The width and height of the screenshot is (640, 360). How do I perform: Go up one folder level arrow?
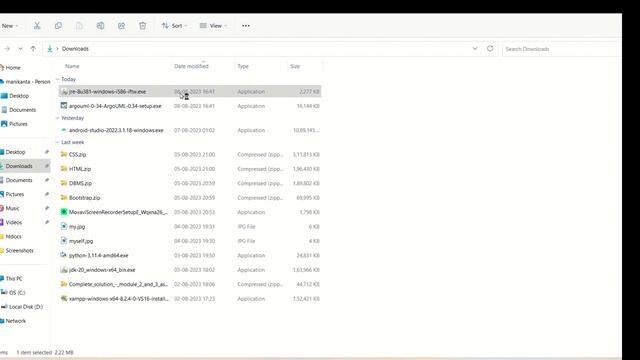33,49
